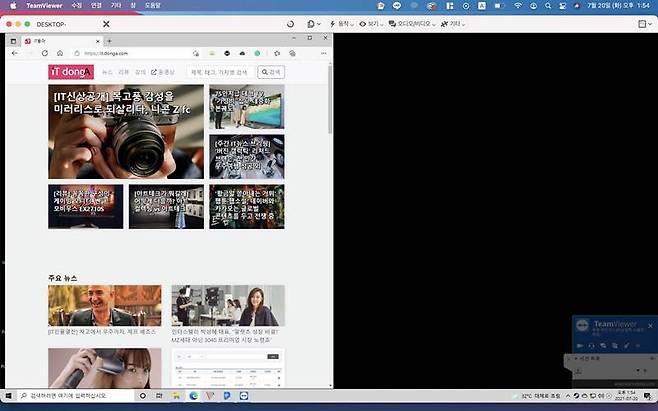Open the Windows Start menu
This screenshot has width=658, height=411.
pyautogui.click(x=8, y=397)
